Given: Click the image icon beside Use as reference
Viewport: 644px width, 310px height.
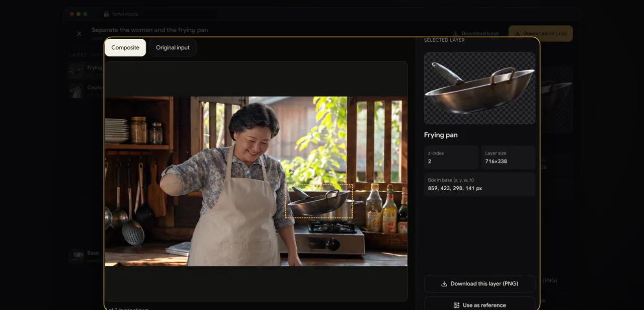Looking at the screenshot, I should 456,305.
